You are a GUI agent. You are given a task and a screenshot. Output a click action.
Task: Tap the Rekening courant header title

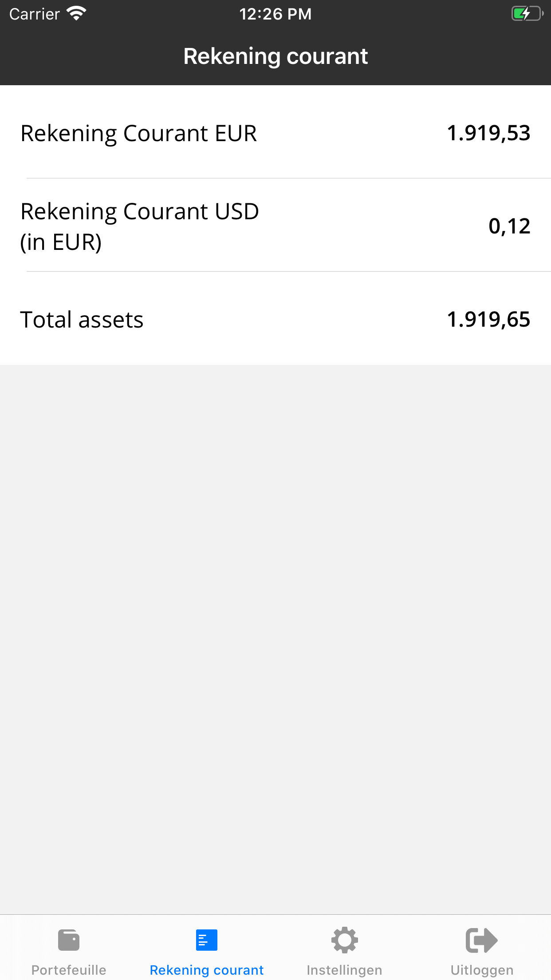(275, 56)
